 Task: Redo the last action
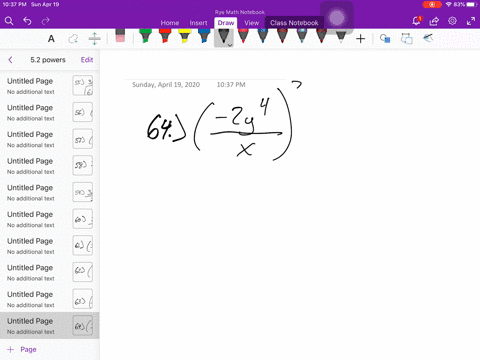tap(45, 21)
